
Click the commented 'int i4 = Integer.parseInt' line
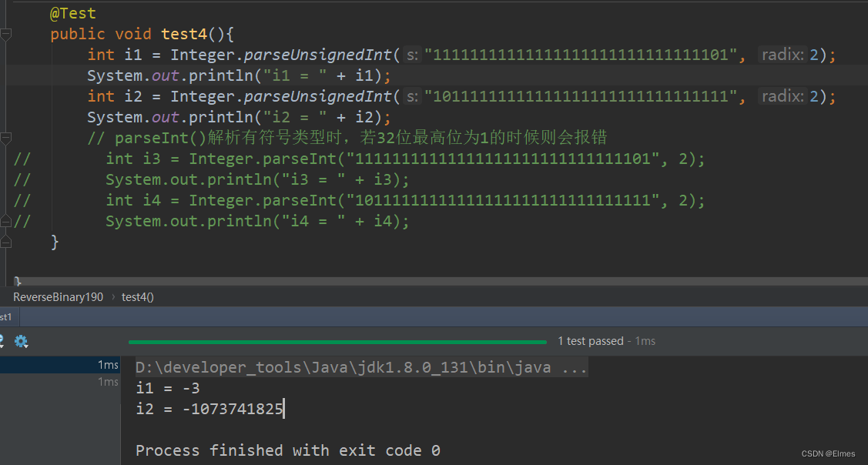click(405, 200)
